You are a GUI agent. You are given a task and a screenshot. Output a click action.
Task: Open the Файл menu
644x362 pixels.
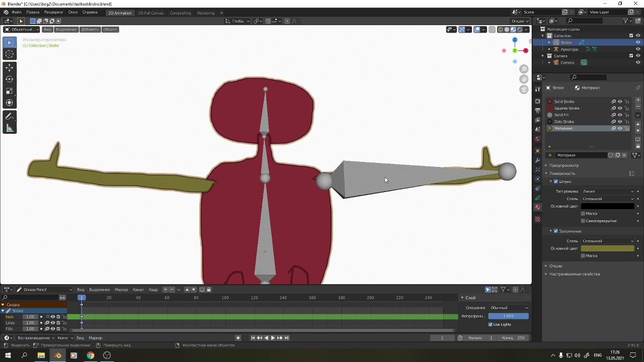tap(16, 12)
